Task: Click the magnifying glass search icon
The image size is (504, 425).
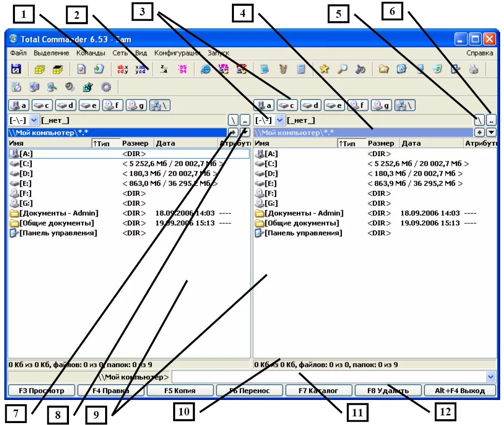Action: click(x=342, y=69)
